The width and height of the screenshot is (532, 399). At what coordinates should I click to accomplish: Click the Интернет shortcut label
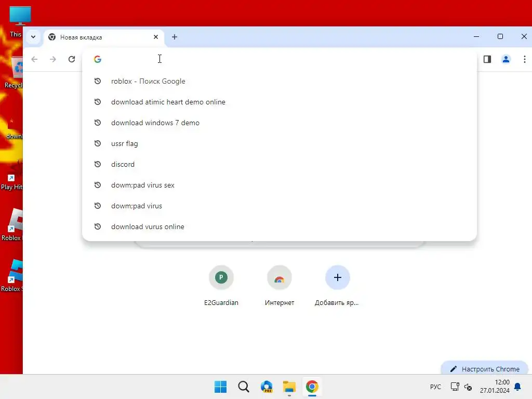279,303
